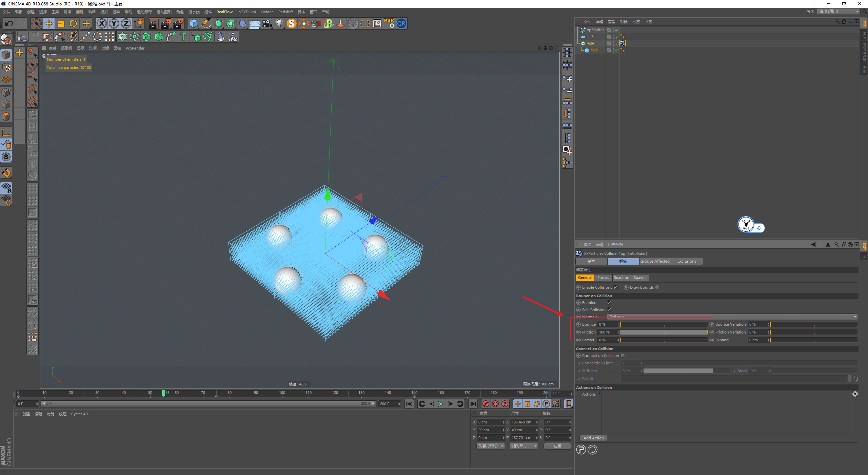This screenshot has height=475, width=868.
Task: Switch to the Forces tab
Action: (603, 278)
